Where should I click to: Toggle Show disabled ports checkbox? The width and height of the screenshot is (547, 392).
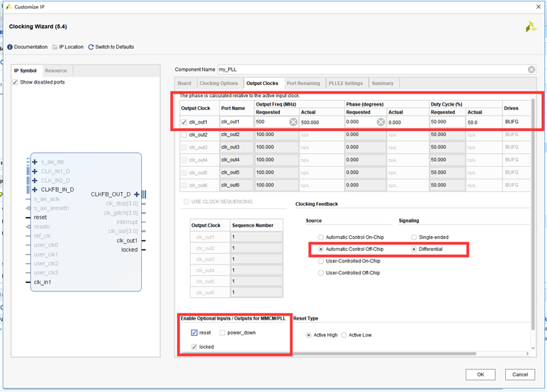[x=15, y=82]
